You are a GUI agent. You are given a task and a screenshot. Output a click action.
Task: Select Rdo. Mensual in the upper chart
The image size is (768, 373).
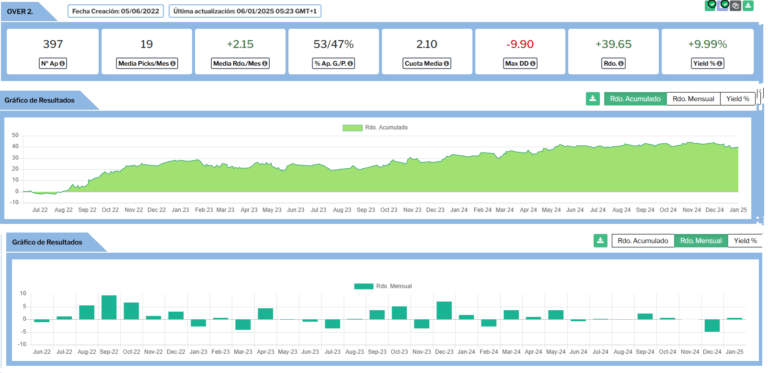(694, 99)
